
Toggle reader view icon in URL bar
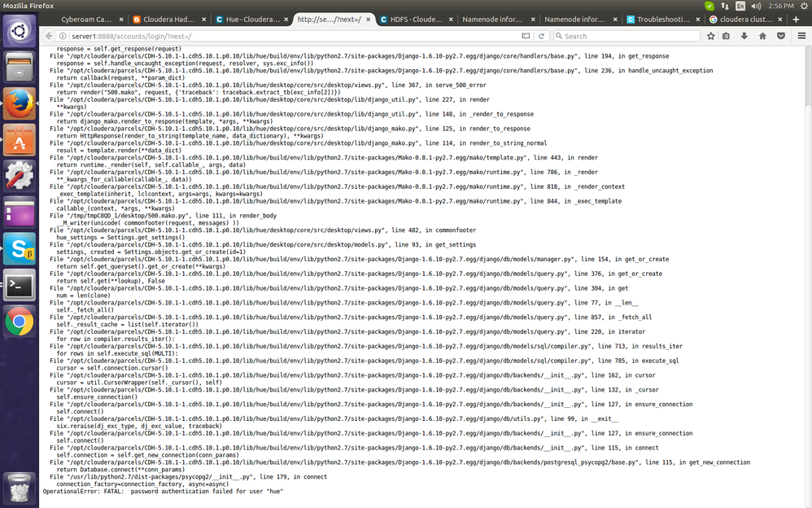click(x=526, y=36)
